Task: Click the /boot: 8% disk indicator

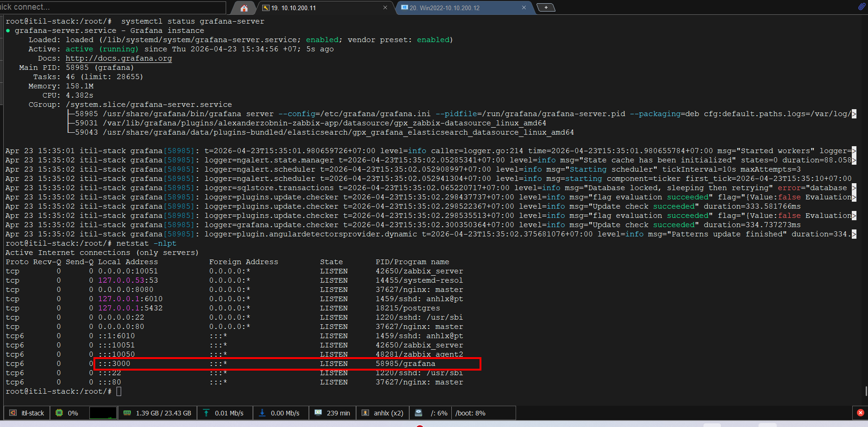Action: [470, 413]
